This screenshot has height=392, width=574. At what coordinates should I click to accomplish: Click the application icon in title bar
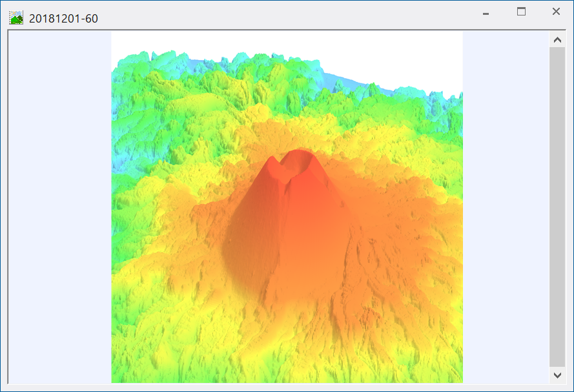(x=16, y=17)
